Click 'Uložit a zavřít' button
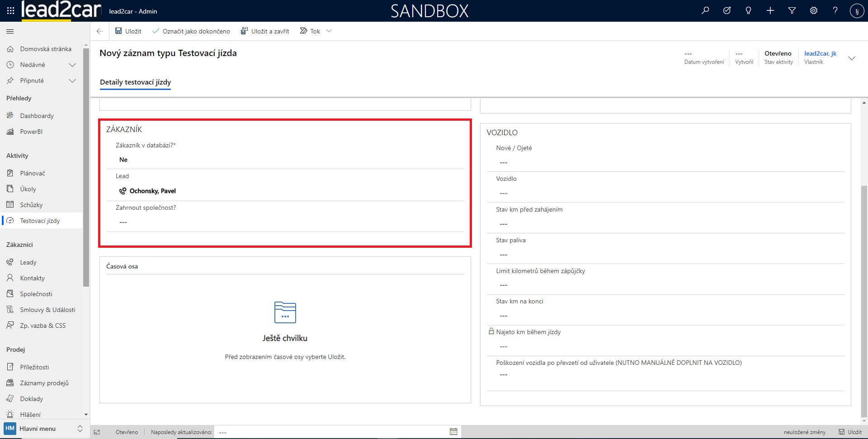 point(265,31)
